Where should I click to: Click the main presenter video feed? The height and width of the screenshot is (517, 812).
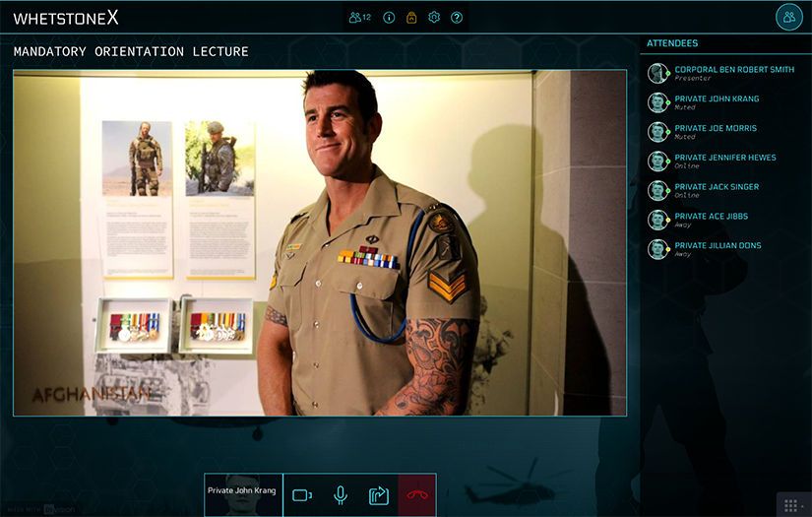[x=320, y=242]
